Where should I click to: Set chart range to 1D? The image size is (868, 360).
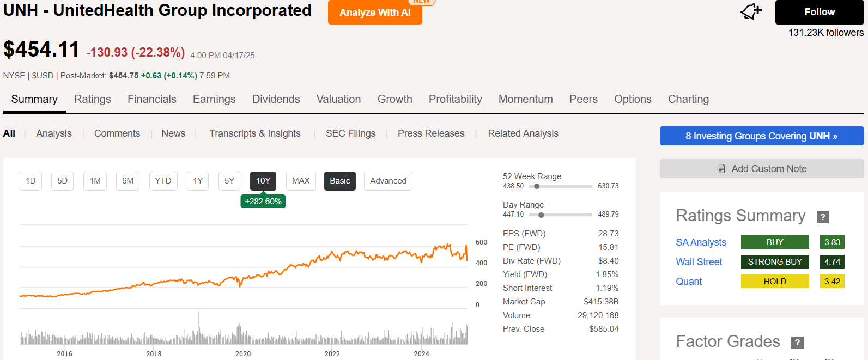point(31,181)
